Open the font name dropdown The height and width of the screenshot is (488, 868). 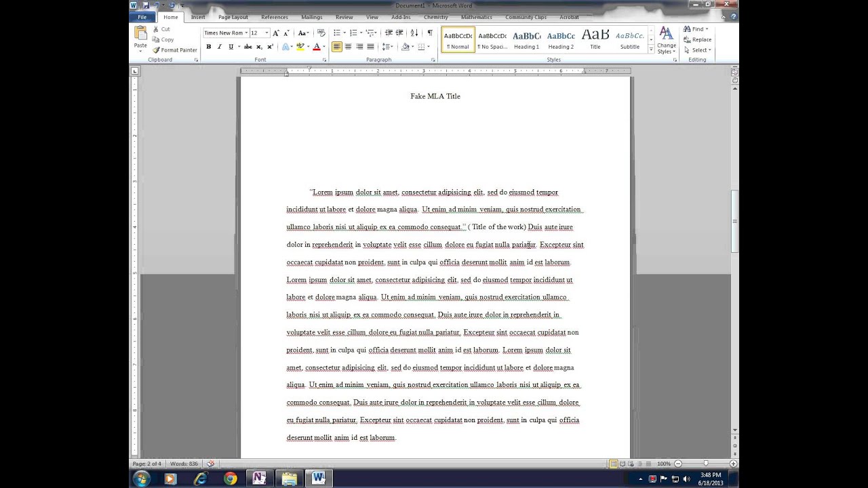pyautogui.click(x=246, y=33)
